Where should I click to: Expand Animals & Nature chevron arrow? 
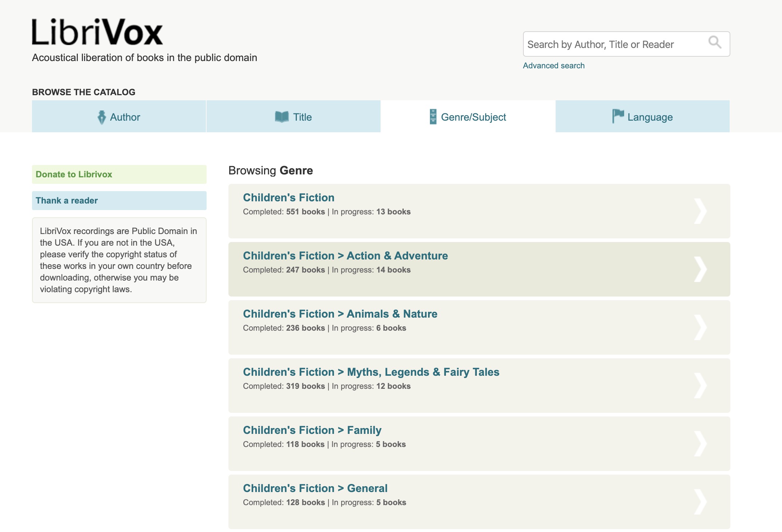click(x=700, y=327)
